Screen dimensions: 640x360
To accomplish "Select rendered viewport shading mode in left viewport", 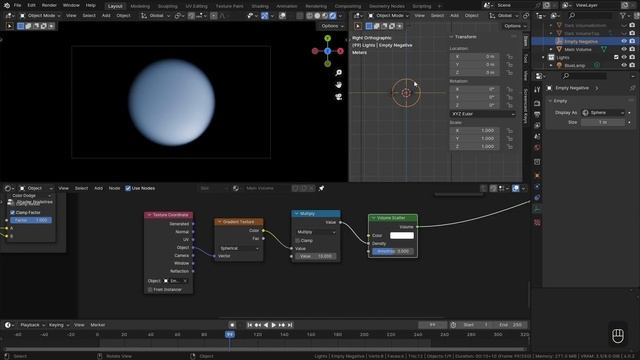I will point(333,16).
